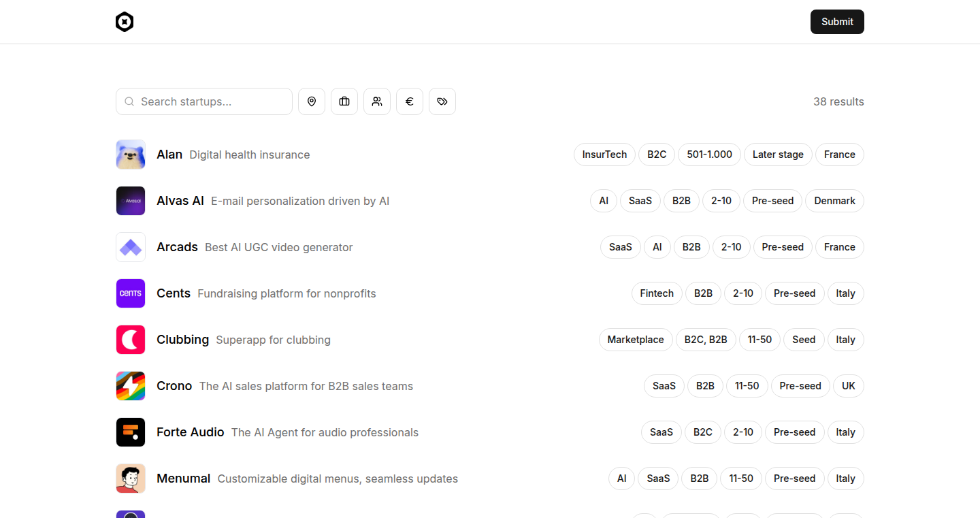Viewport: 980px width, 518px height.
Task: Select the B2C tag on Forte Audio
Action: click(x=703, y=432)
